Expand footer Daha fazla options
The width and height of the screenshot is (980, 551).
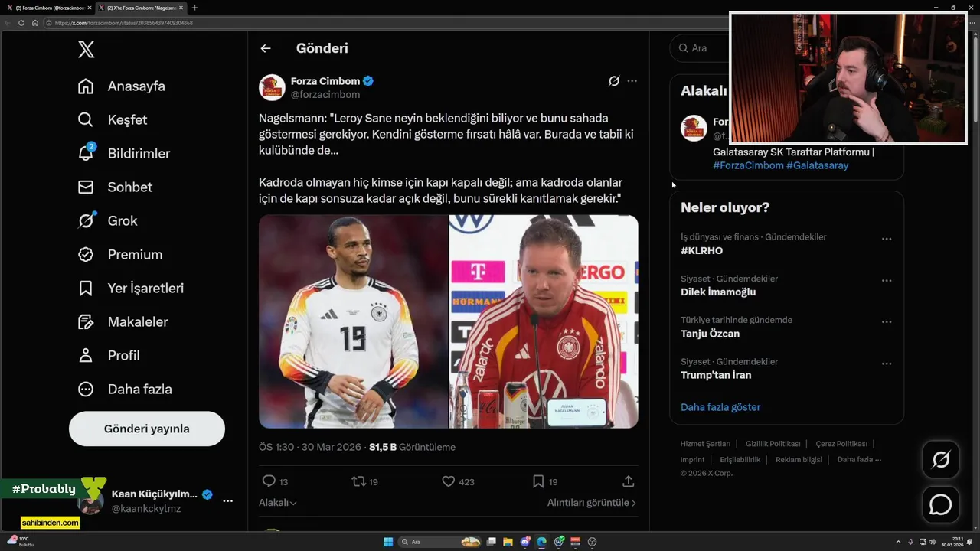[x=859, y=460]
